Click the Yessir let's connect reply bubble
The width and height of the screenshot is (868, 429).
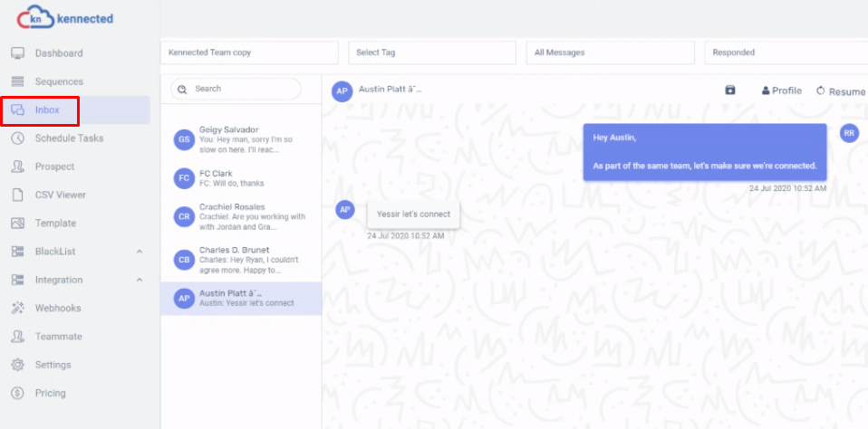tap(413, 214)
